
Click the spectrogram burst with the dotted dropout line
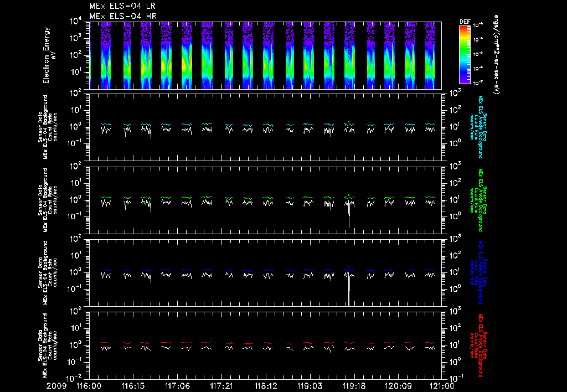click(x=349, y=55)
